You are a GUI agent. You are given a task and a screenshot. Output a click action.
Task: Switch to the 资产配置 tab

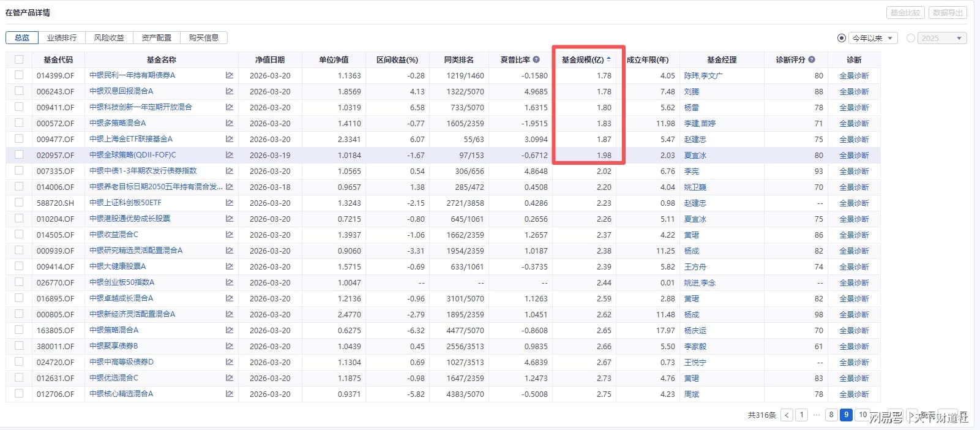pyautogui.click(x=157, y=37)
